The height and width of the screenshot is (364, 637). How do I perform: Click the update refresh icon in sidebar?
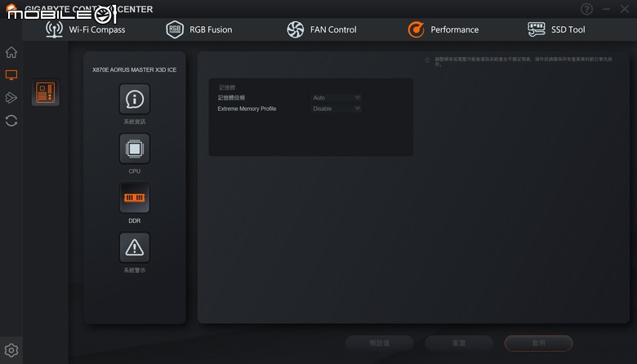pos(11,121)
